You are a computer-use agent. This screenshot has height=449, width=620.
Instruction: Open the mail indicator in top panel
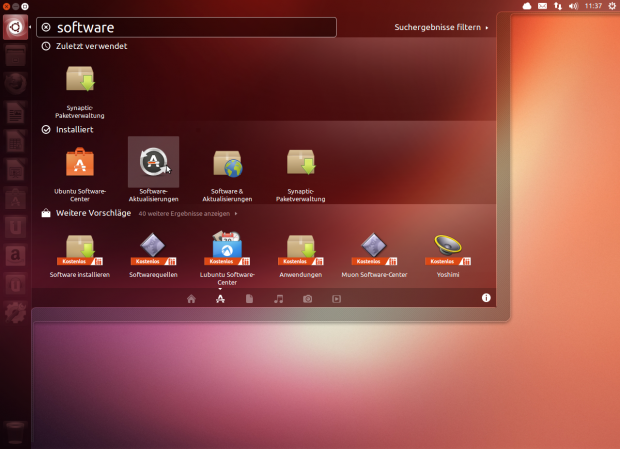click(542, 6)
